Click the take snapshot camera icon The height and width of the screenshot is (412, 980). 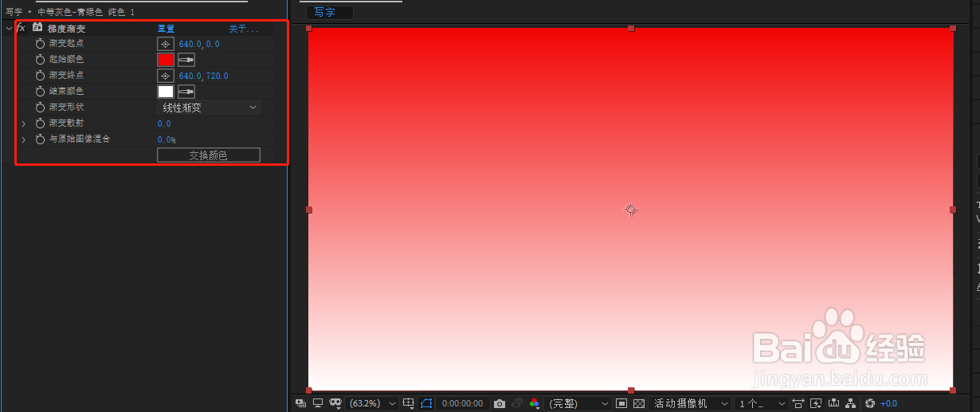click(x=500, y=404)
